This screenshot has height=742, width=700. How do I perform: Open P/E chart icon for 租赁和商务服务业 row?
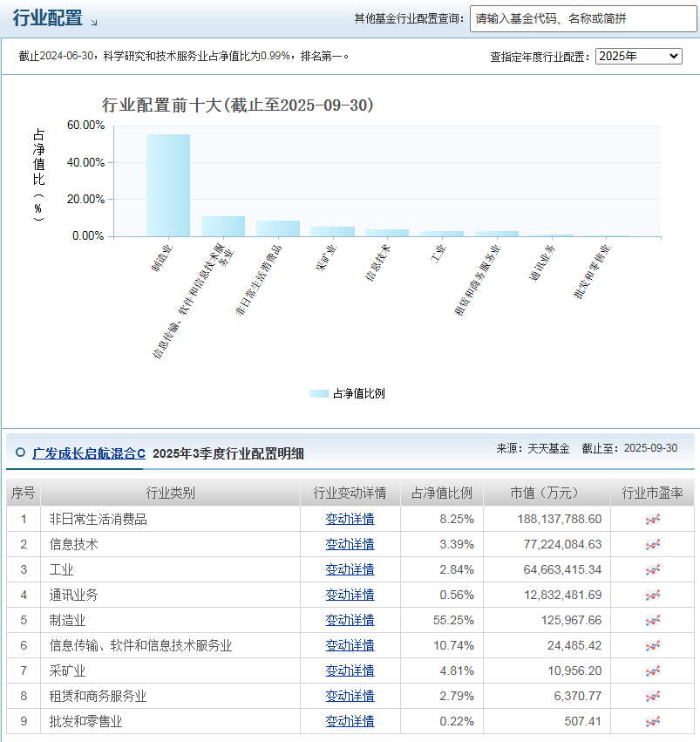[x=652, y=696]
